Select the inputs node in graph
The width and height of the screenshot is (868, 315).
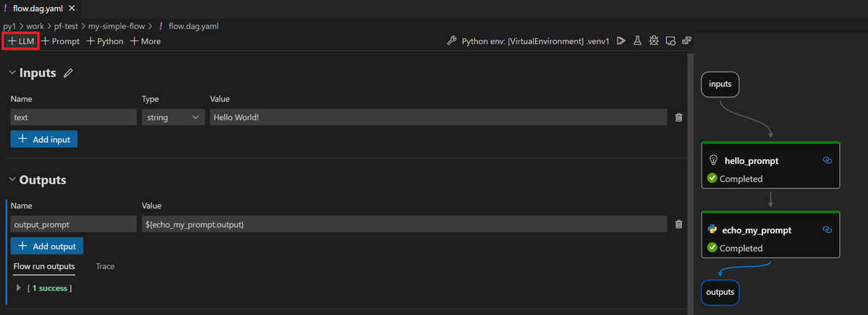pyautogui.click(x=720, y=85)
